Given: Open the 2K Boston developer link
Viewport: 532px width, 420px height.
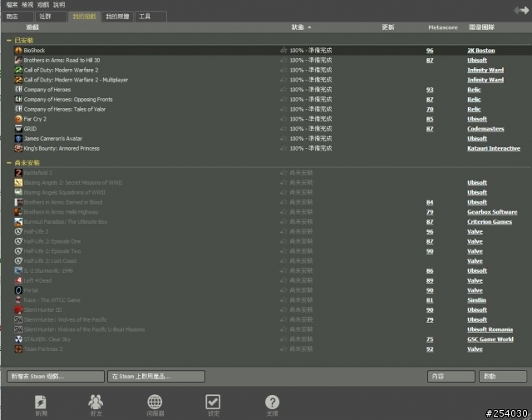Looking at the screenshot, I should pyautogui.click(x=480, y=50).
